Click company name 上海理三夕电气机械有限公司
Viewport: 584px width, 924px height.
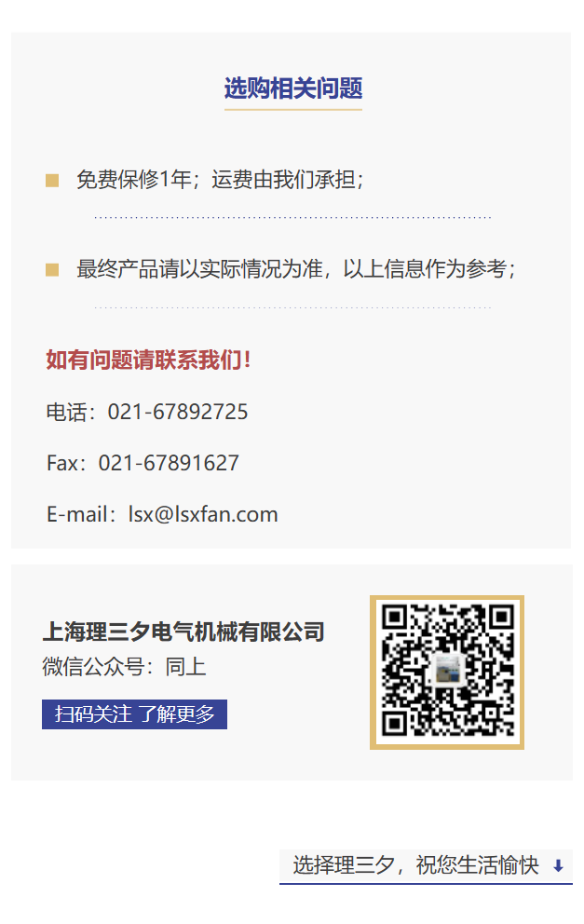coord(183,632)
